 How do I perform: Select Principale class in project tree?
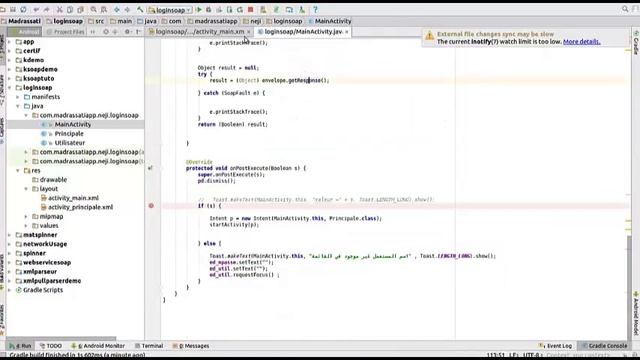click(x=69, y=134)
